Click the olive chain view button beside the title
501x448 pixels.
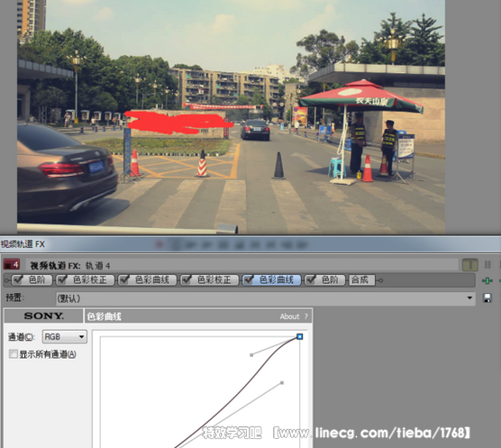pos(470,265)
